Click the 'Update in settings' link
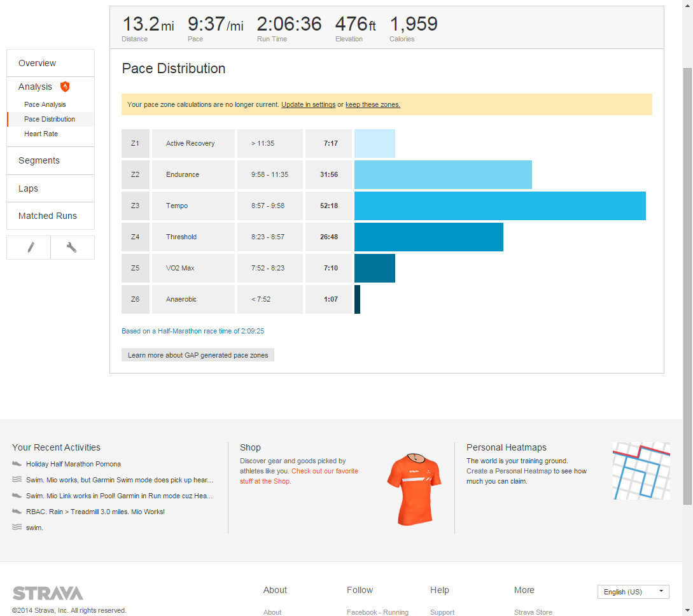This screenshot has width=693, height=616. [308, 104]
